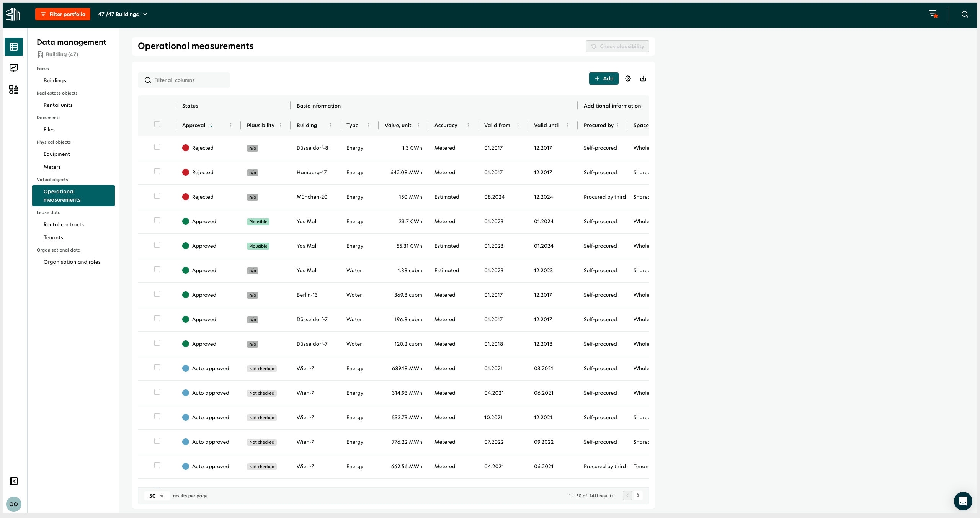This screenshot has height=518, width=980.
Task: Click the green Approved dot for Berlin-13
Action: point(186,295)
